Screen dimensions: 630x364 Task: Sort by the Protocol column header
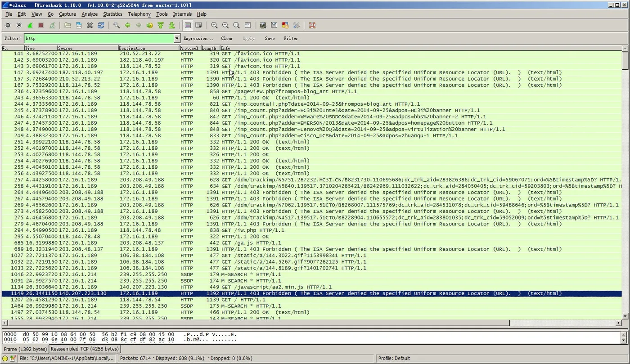(189, 48)
